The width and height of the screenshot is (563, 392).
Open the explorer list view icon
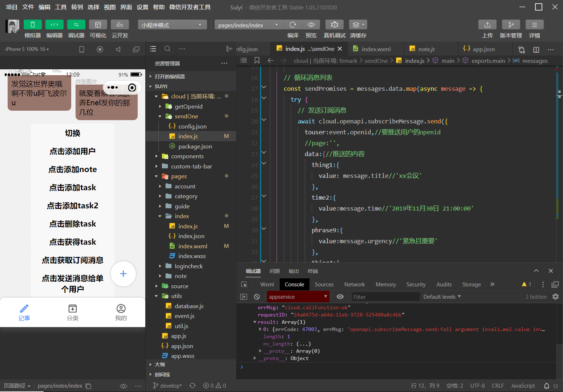click(x=153, y=49)
